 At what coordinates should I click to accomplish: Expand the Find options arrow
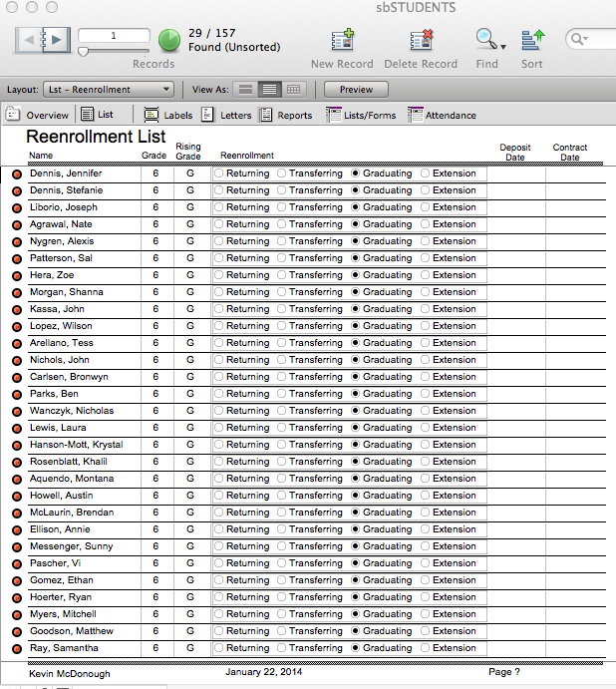pos(503,46)
